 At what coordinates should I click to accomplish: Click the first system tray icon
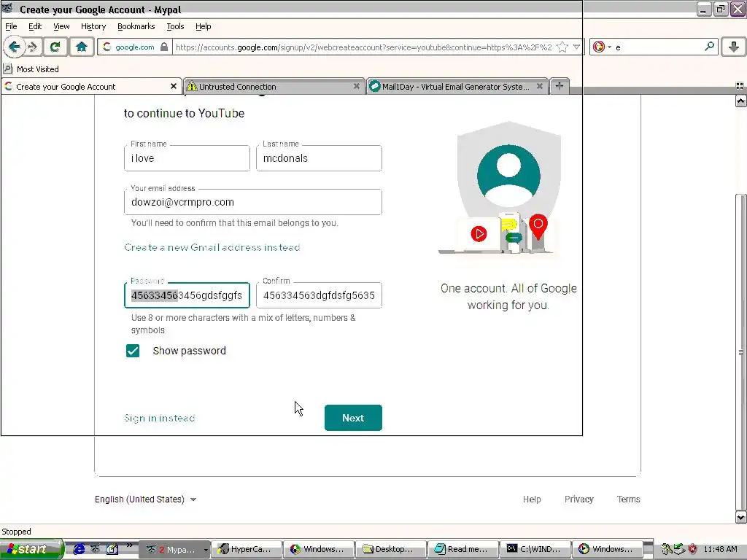(x=667, y=549)
